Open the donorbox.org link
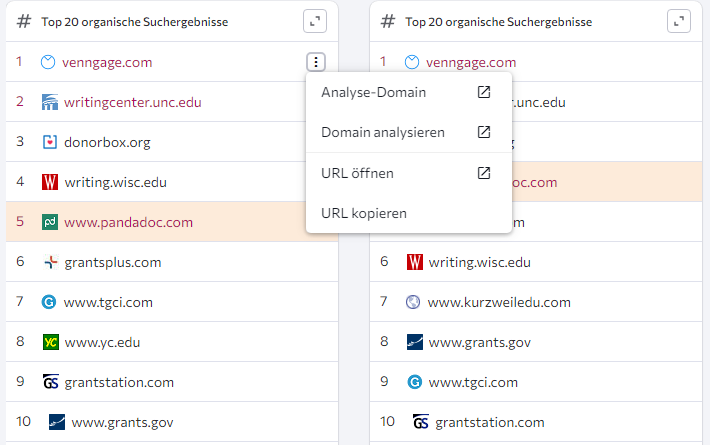The height and width of the screenshot is (445, 710). click(x=107, y=143)
